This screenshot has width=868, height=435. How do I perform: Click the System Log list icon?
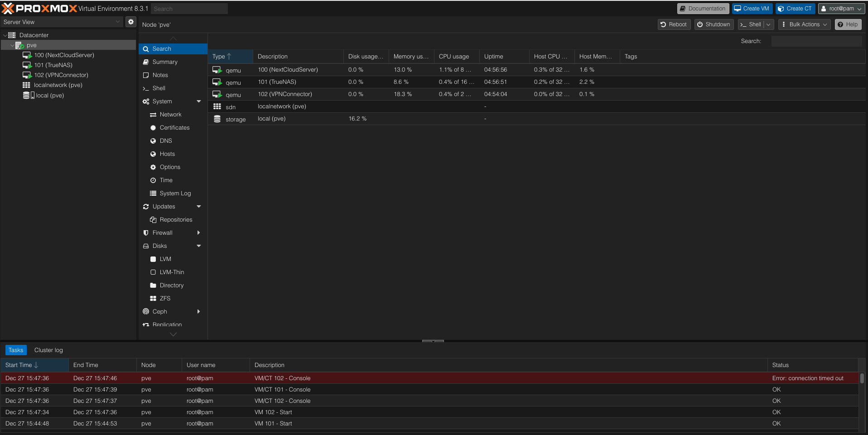(x=153, y=193)
